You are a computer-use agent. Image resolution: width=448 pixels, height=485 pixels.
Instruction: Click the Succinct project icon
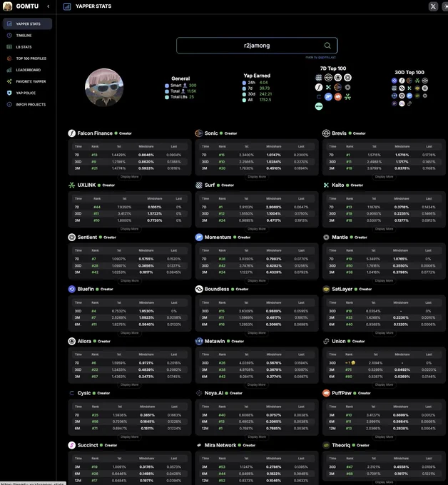tap(72, 445)
